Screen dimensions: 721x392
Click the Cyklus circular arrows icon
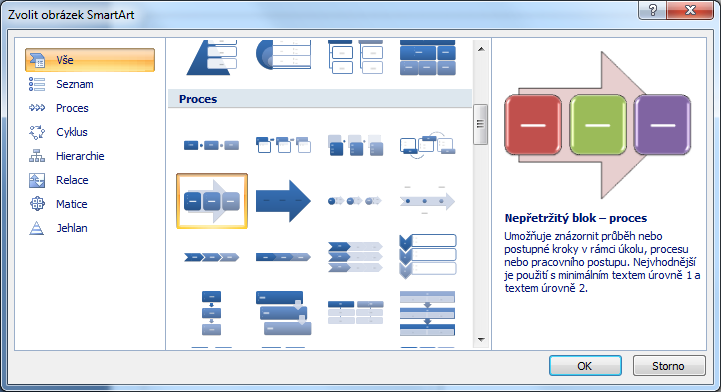click(x=37, y=132)
